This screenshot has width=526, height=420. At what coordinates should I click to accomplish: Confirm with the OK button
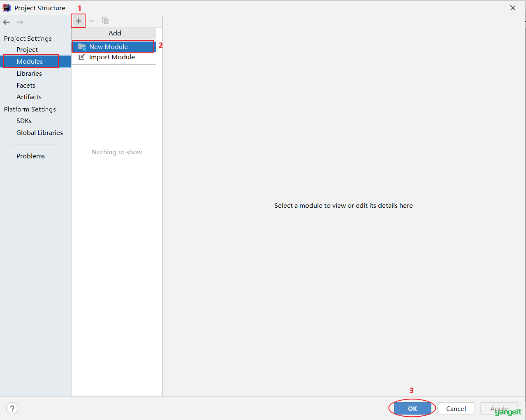pyautogui.click(x=412, y=408)
